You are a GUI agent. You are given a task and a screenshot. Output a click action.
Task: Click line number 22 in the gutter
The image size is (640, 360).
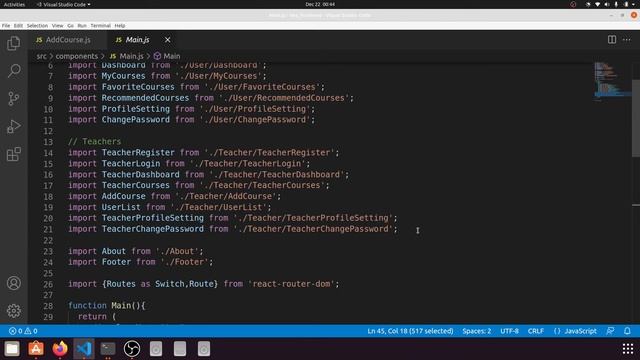coord(48,240)
